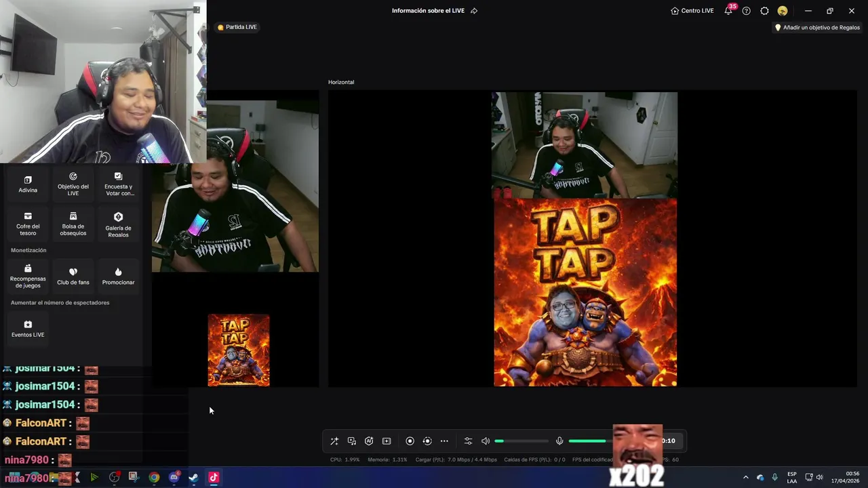The width and height of the screenshot is (868, 488).
Task: Show hidden system tray icons
Action: (746, 477)
